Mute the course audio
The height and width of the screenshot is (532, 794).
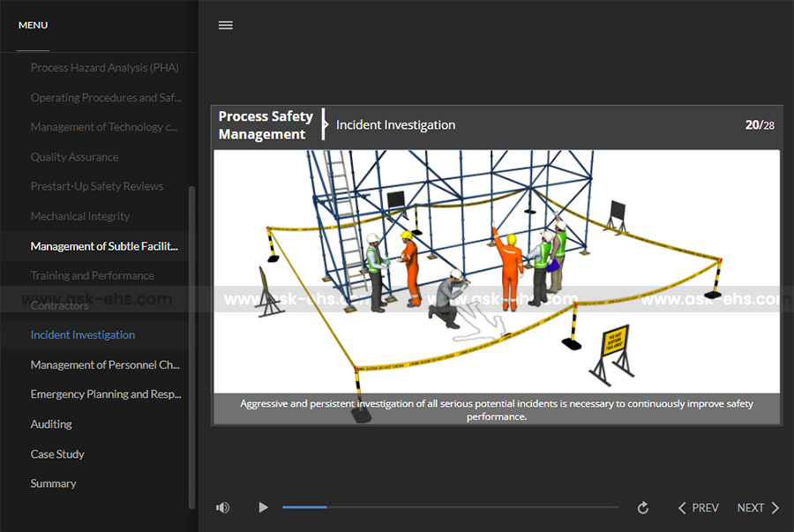[x=223, y=507]
